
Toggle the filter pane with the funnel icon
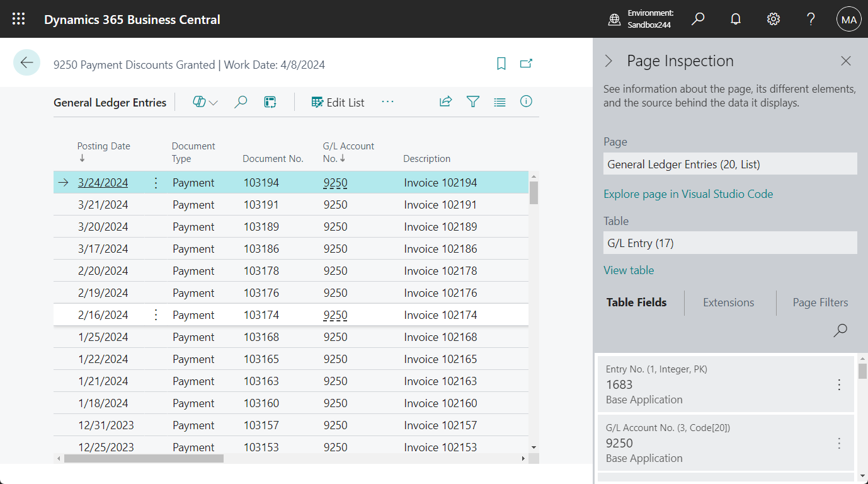(x=473, y=101)
